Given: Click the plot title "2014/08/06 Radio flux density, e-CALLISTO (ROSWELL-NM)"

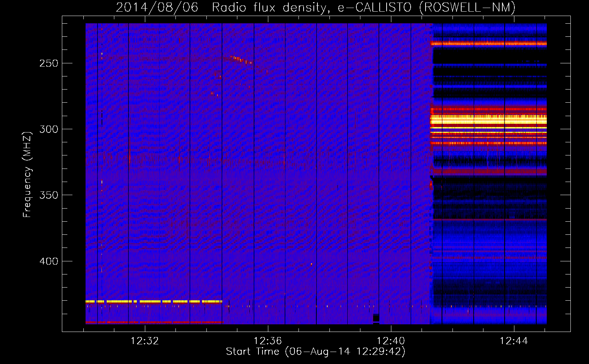Looking at the screenshot, I should 316,7.
